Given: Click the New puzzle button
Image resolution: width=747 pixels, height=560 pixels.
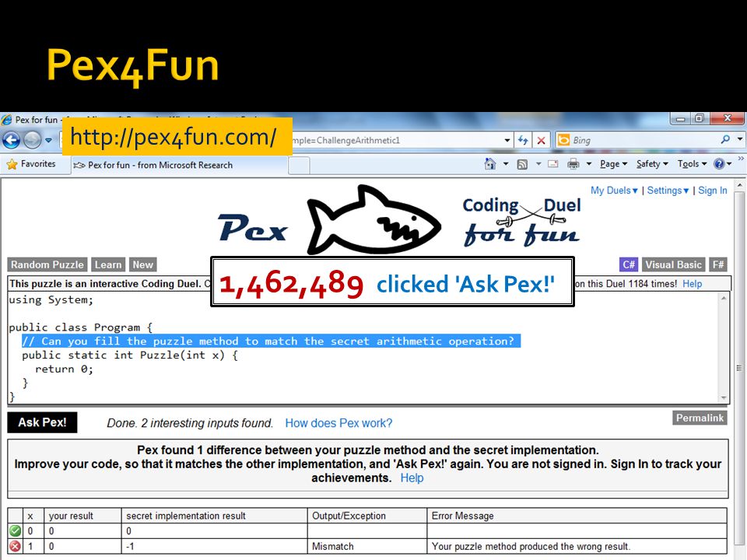Looking at the screenshot, I should click(143, 264).
